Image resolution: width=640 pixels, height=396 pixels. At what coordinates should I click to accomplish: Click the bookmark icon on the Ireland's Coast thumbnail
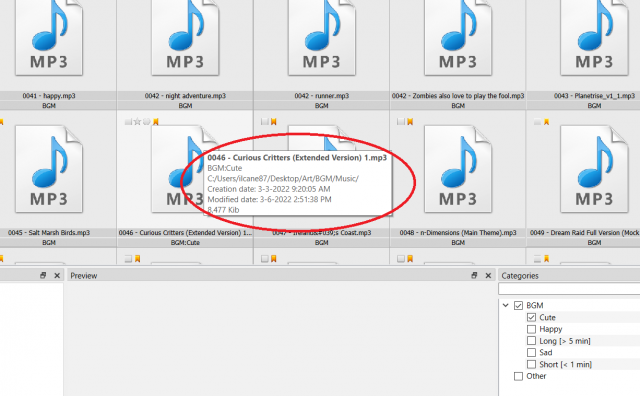[x=273, y=121]
